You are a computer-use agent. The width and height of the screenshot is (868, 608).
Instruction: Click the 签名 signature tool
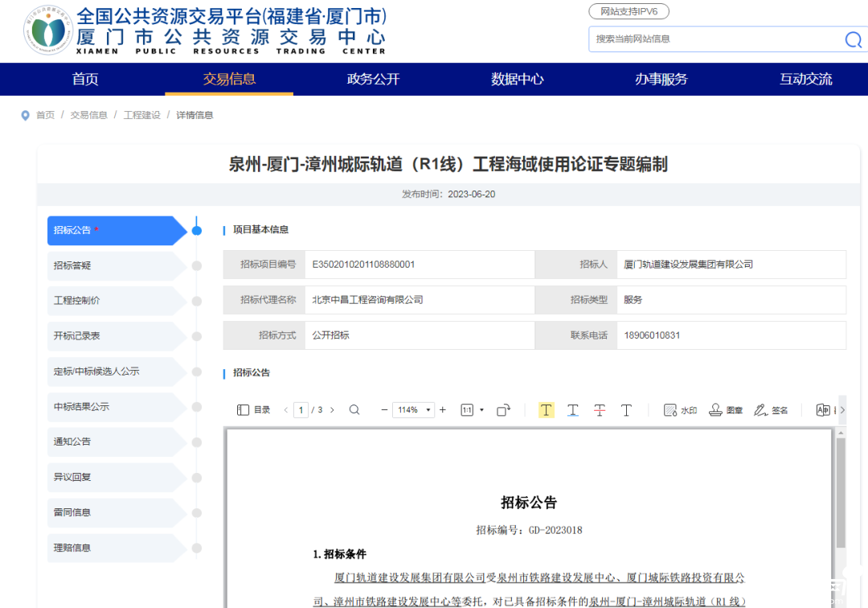click(771, 410)
